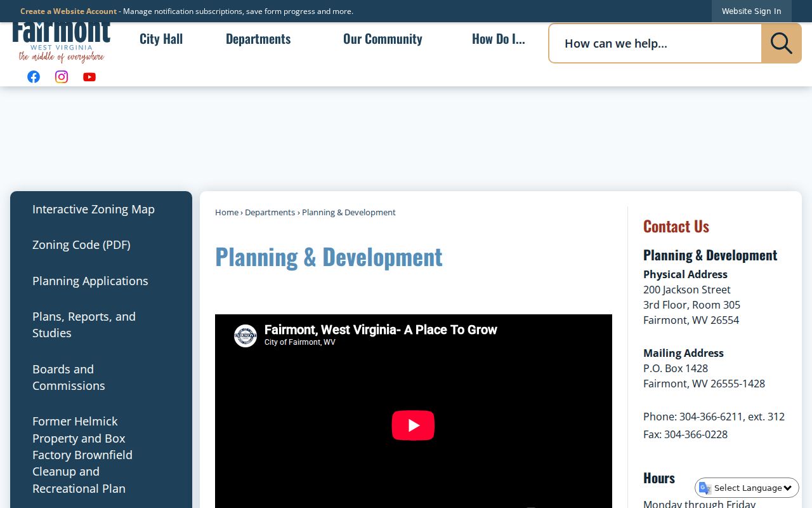Click the 'How can we help...' search field
Viewport: 812px width, 508px height.
(x=655, y=43)
